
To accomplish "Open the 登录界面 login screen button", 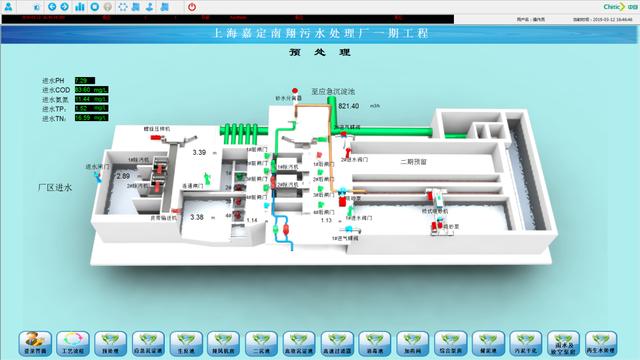I will click(36, 343).
